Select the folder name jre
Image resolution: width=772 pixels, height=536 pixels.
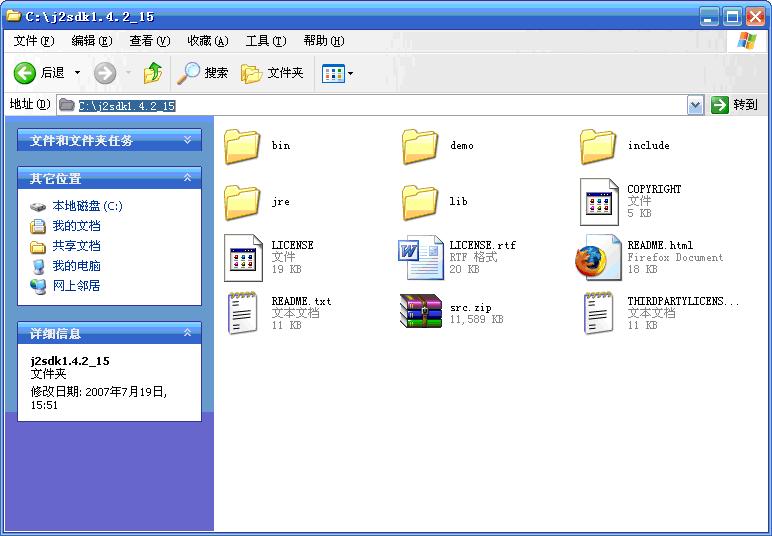pyautogui.click(x=281, y=202)
